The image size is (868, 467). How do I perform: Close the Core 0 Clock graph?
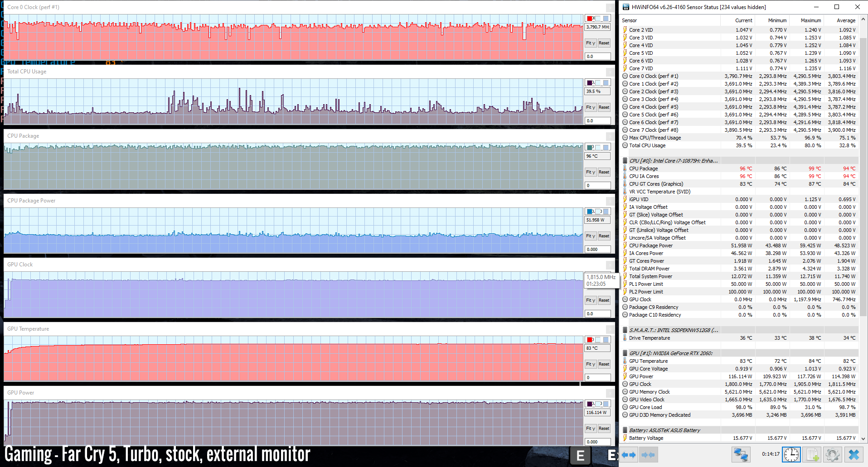click(x=610, y=7)
